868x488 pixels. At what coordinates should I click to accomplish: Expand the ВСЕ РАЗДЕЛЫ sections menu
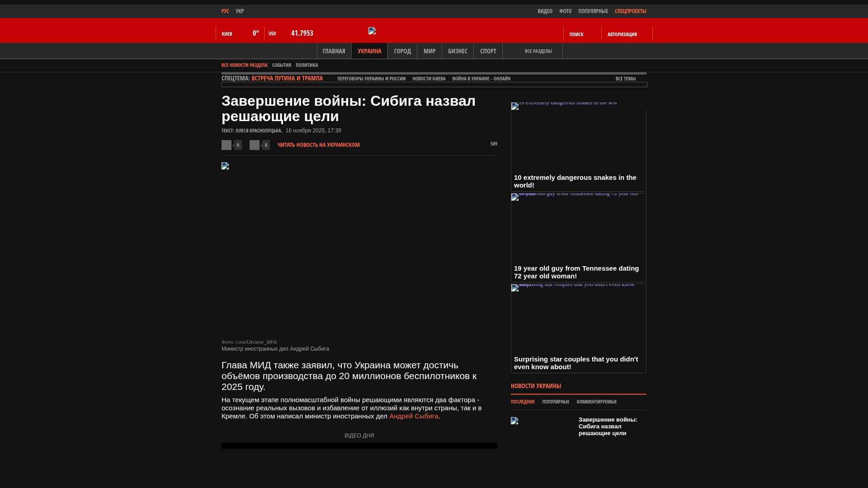pos(538,51)
